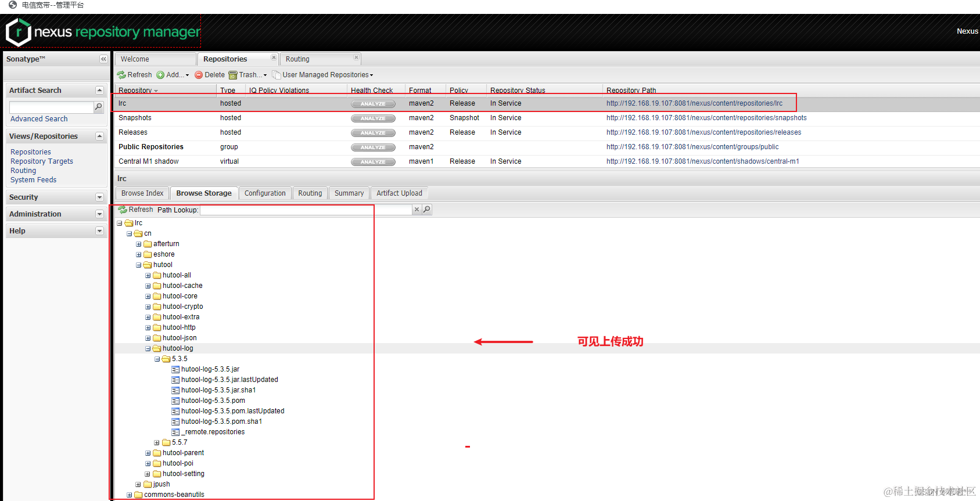
Task: Expand the Security panel
Action: click(99, 197)
